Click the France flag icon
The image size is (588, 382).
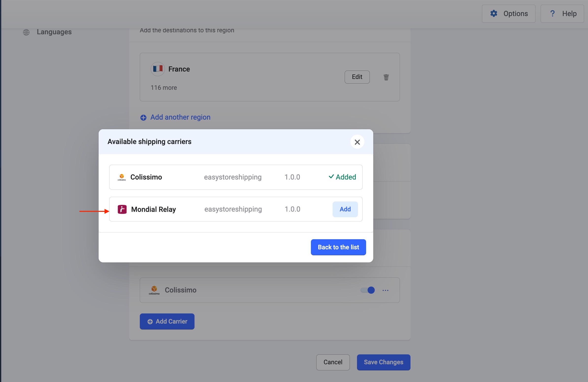[158, 69]
